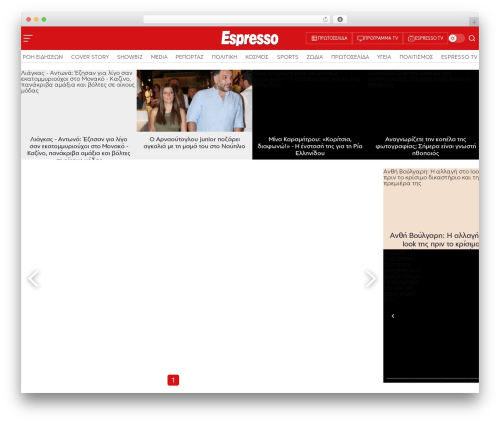The height and width of the screenshot is (423, 500).
Task: Click the Espresso logo
Action: point(250,38)
